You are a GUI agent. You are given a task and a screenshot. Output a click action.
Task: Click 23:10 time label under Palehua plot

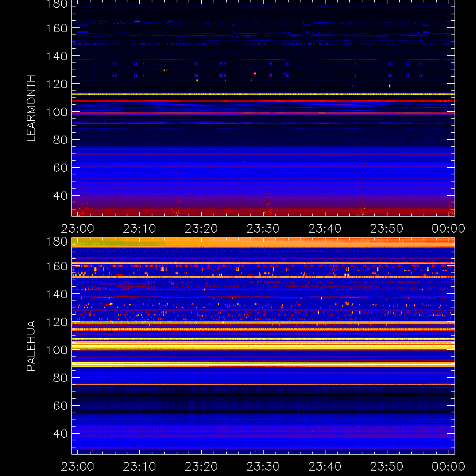[x=139, y=466]
